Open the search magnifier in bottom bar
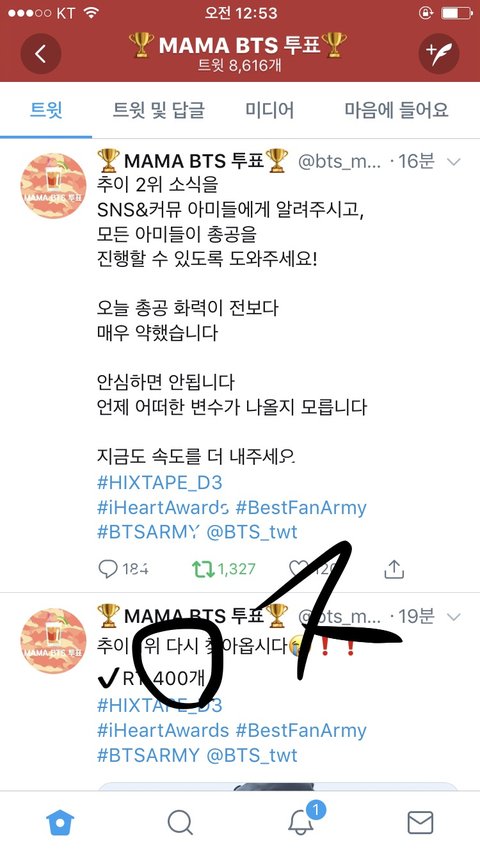The image size is (480, 854). coord(180,822)
